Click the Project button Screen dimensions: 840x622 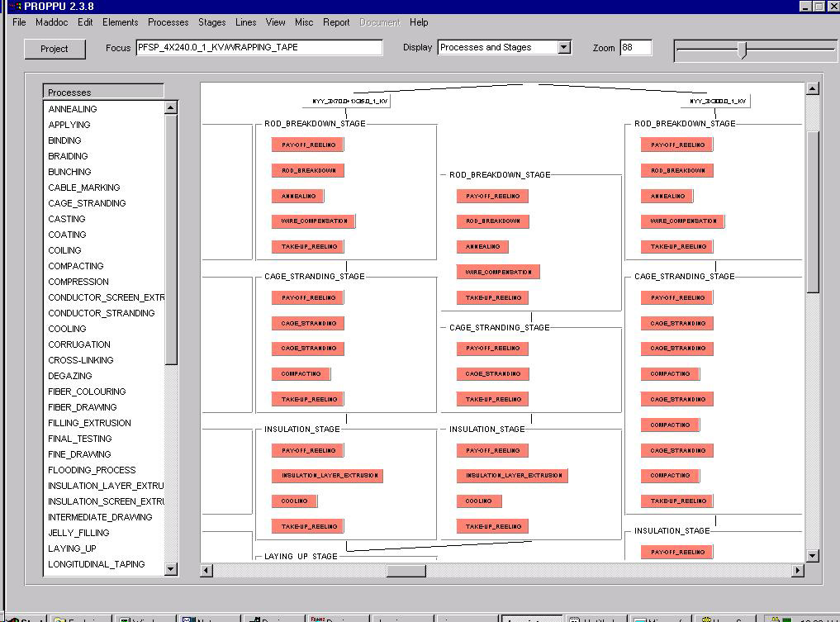[55, 49]
